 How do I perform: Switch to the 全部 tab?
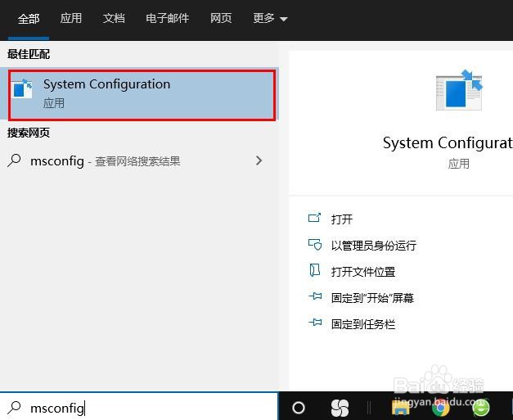point(29,19)
